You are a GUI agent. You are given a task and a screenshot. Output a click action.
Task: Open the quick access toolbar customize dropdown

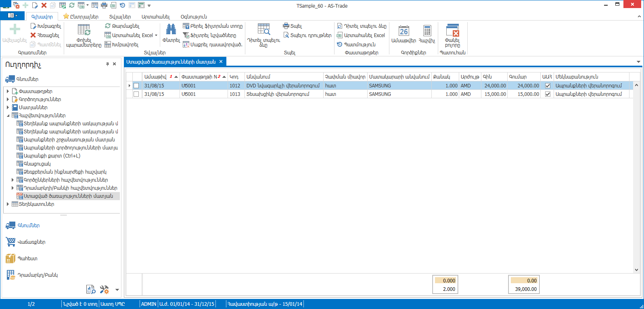pyautogui.click(x=149, y=6)
